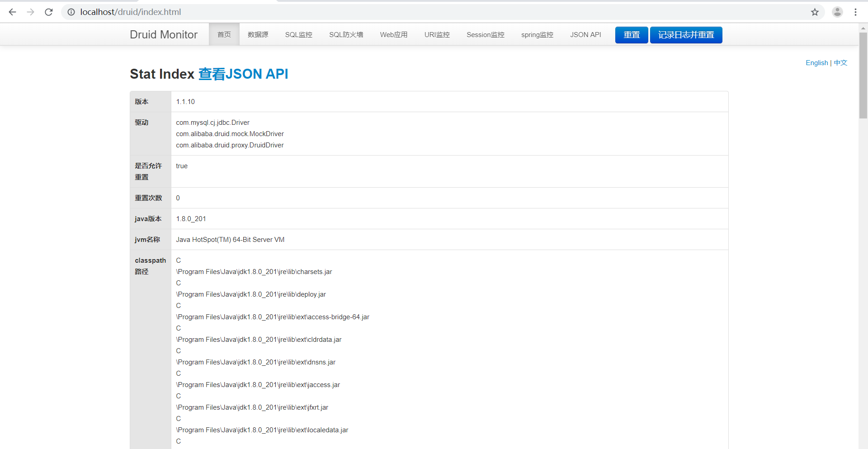Click the page scrollbar thumb
The height and width of the screenshot is (449, 868).
coord(863,75)
